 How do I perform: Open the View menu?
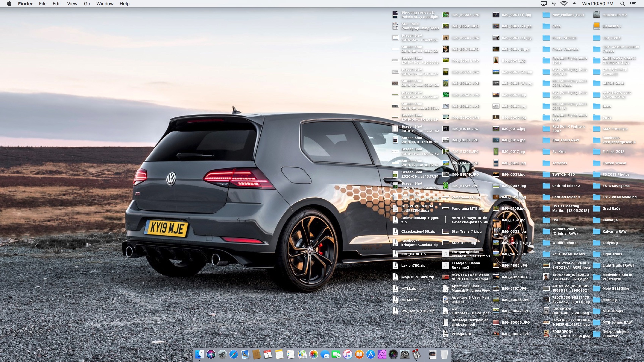tap(72, 4)
